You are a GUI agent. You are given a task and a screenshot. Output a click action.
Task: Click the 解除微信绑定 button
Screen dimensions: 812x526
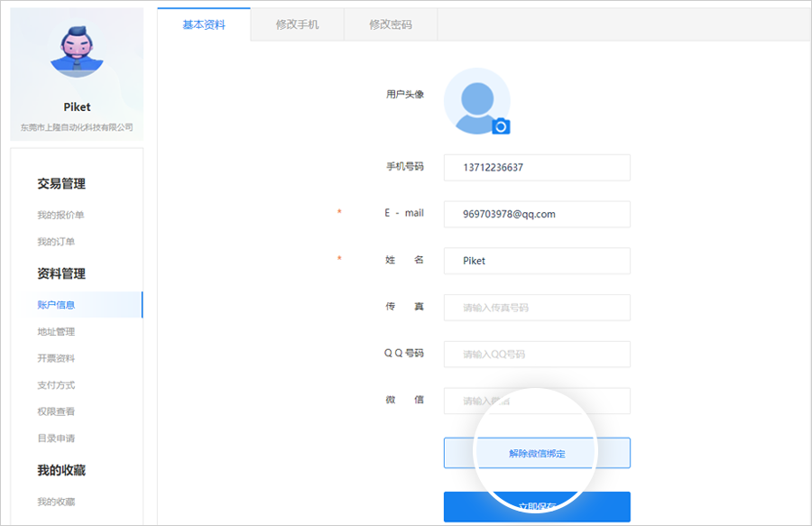[x=537, y=453]
